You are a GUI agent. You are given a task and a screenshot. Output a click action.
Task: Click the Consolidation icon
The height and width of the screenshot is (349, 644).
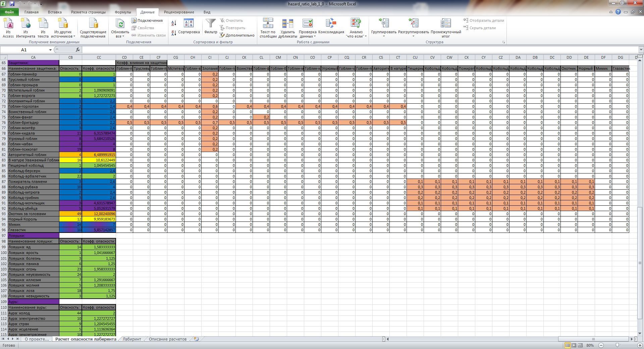331,23
